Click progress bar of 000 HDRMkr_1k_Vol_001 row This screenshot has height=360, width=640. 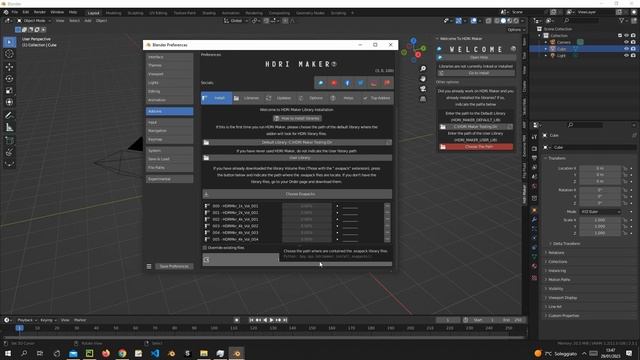point(307,206)
